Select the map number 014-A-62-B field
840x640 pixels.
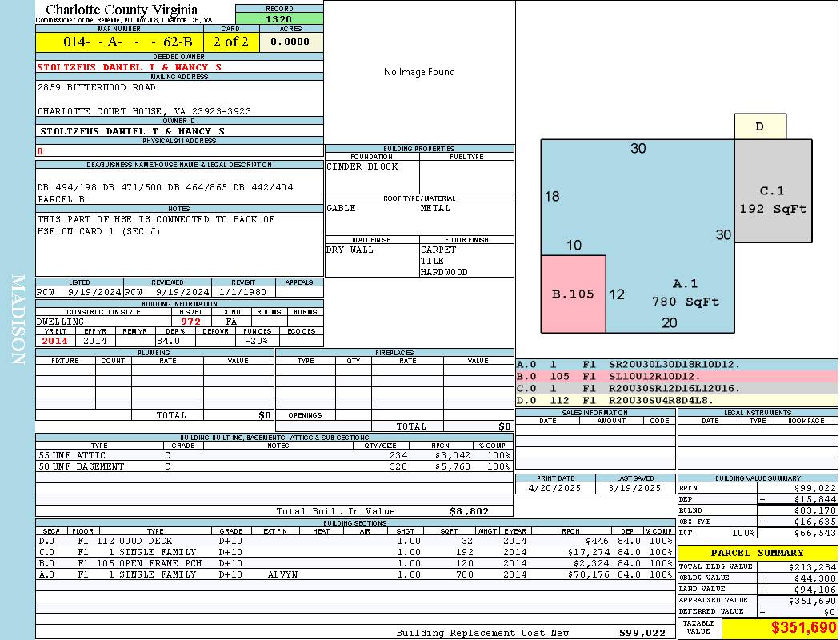[x=119, y=42]
